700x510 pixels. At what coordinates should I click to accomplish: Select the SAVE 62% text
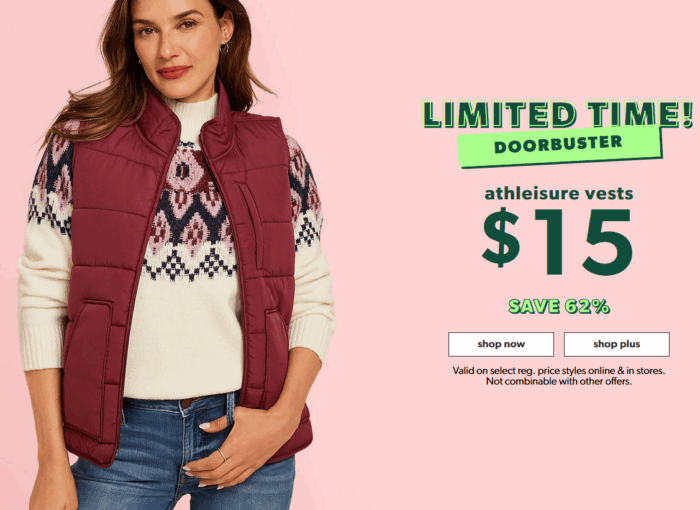559,306
